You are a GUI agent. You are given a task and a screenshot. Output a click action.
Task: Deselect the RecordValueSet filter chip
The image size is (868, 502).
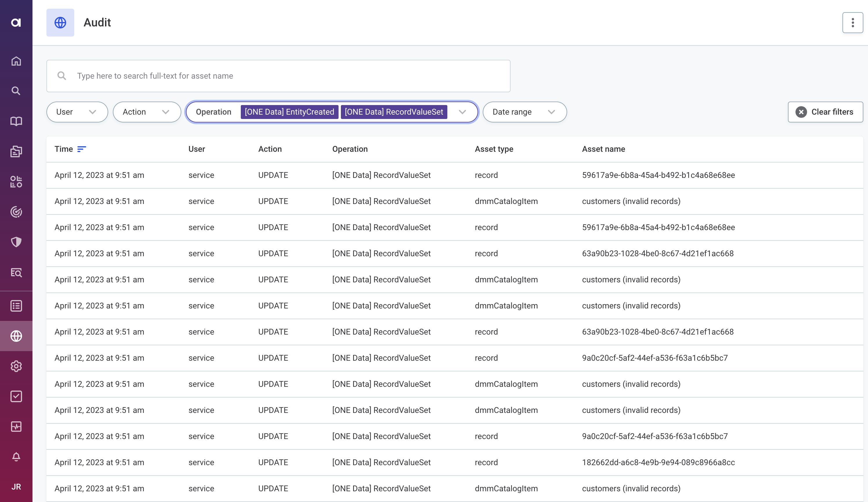pos(394,112)
